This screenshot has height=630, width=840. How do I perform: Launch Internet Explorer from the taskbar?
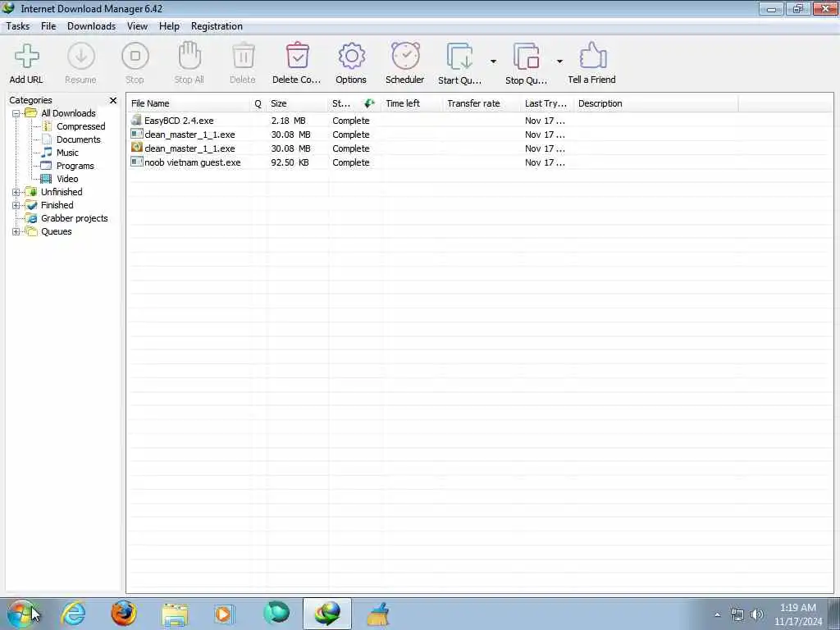point(73,614)
